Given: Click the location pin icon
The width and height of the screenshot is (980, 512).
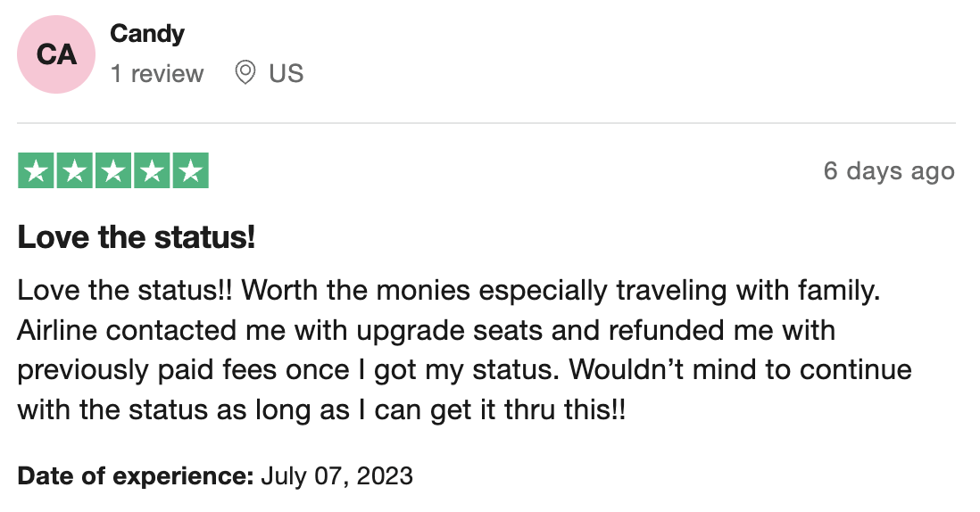Looking at the screenshot, I should click(x=245, y=73).
